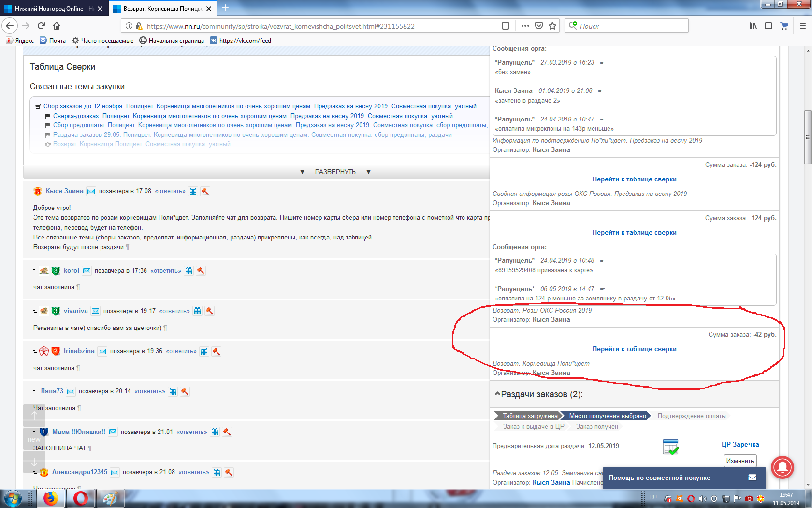This screenshot has width=812, height=508.
Task: Open user profile vivariva
Action: coord(76,311)
